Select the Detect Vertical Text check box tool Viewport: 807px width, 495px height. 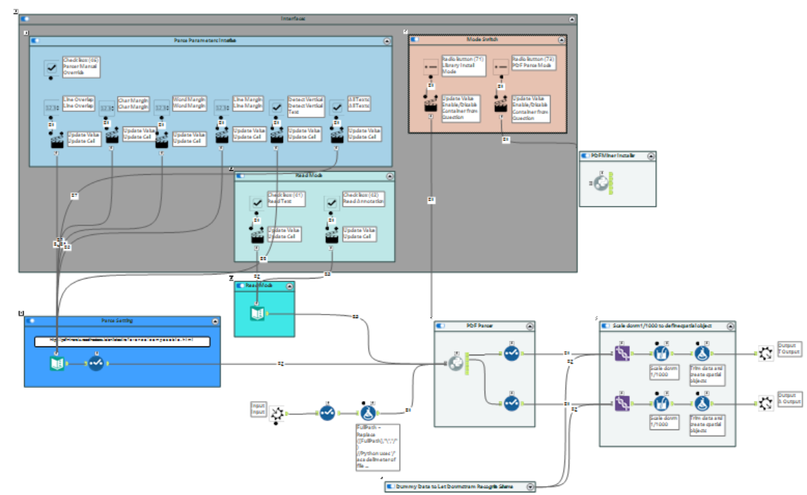[277, 108]
